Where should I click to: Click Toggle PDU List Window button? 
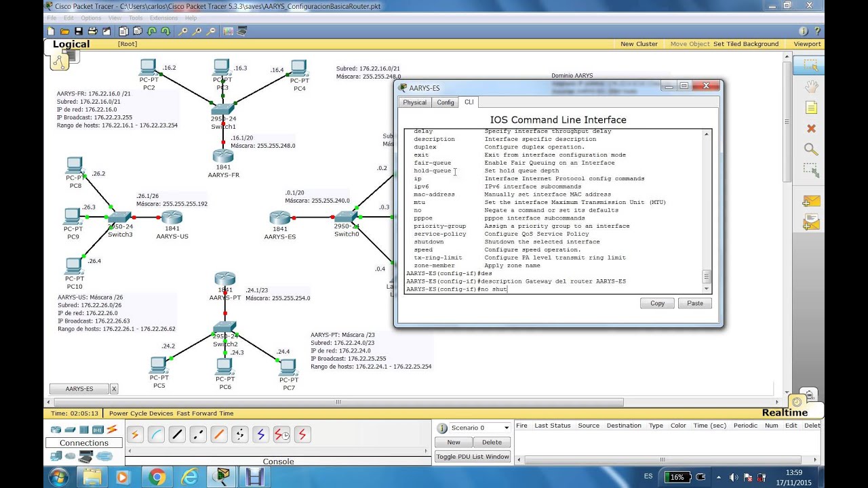tap(473, 457)
